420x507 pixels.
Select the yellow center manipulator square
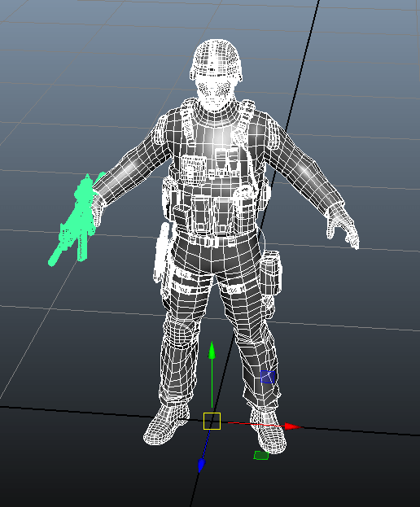[x=212, y=421]
